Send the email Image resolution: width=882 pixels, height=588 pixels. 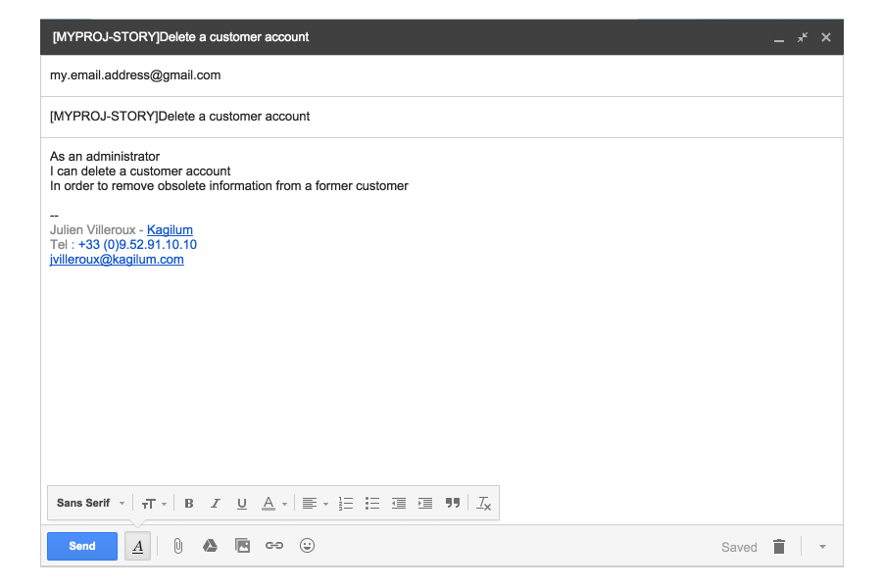pyautogui.click(x=82, y=546)
